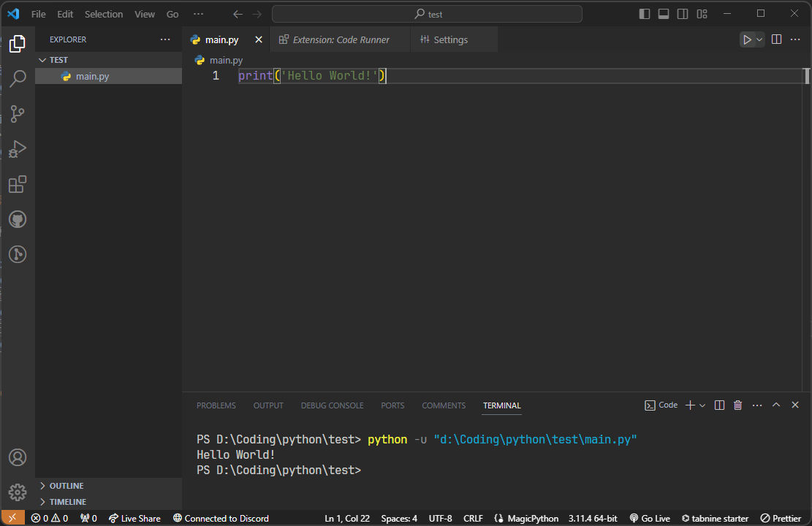
Task: Open the Selection menu
Action: (x=104, y=14)
